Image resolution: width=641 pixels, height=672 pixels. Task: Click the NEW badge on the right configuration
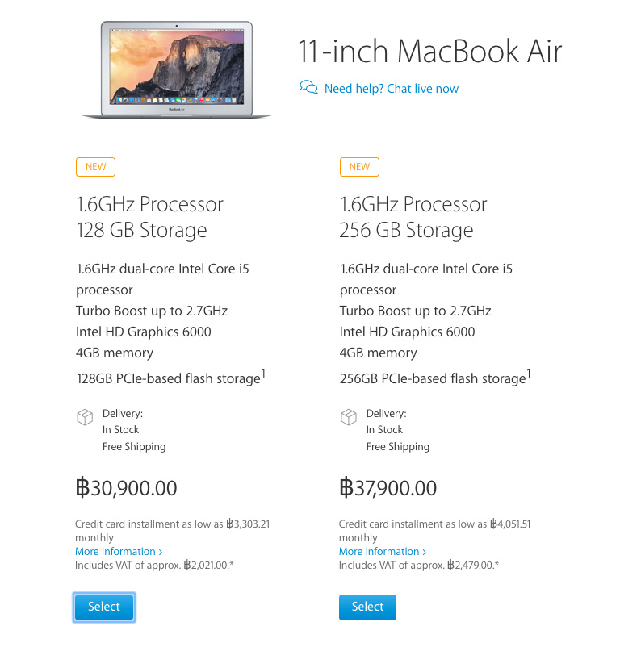click(359, 167)
